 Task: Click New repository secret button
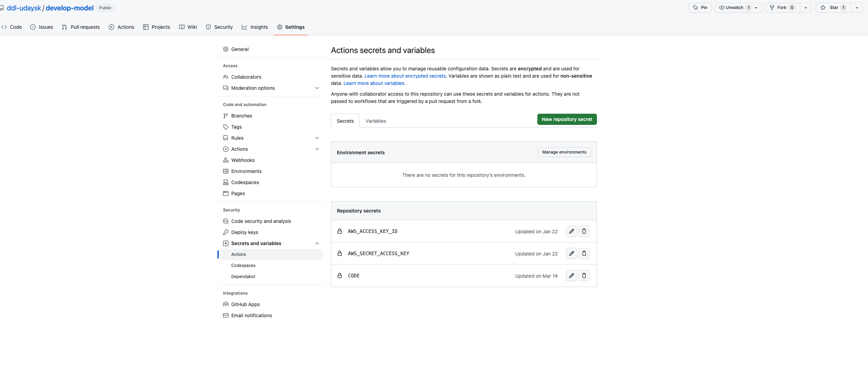(x=567, y=119)
